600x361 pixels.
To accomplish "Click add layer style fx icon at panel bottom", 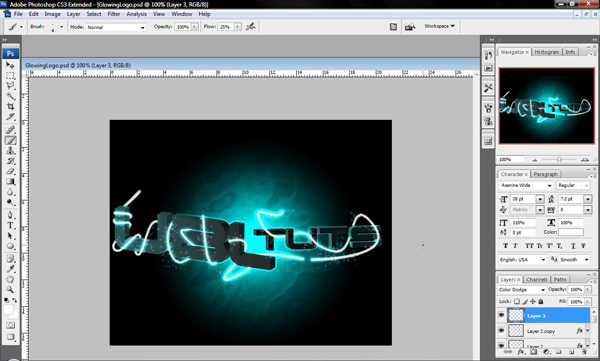I will [522, 351].
